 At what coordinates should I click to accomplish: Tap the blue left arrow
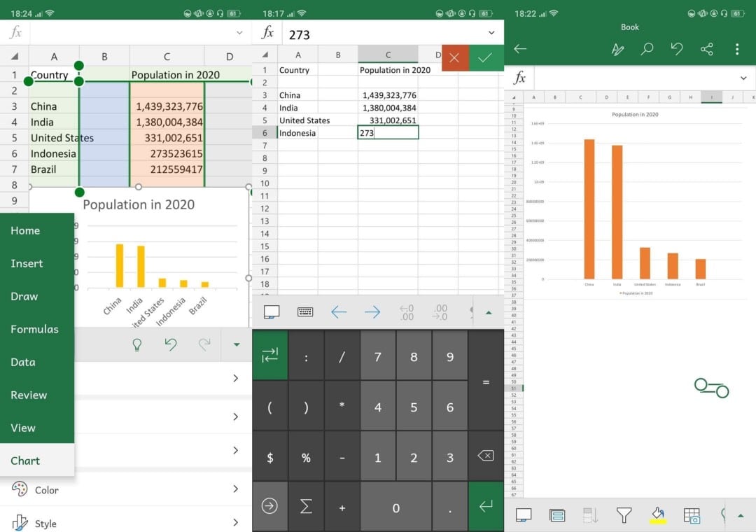point(339,312)
